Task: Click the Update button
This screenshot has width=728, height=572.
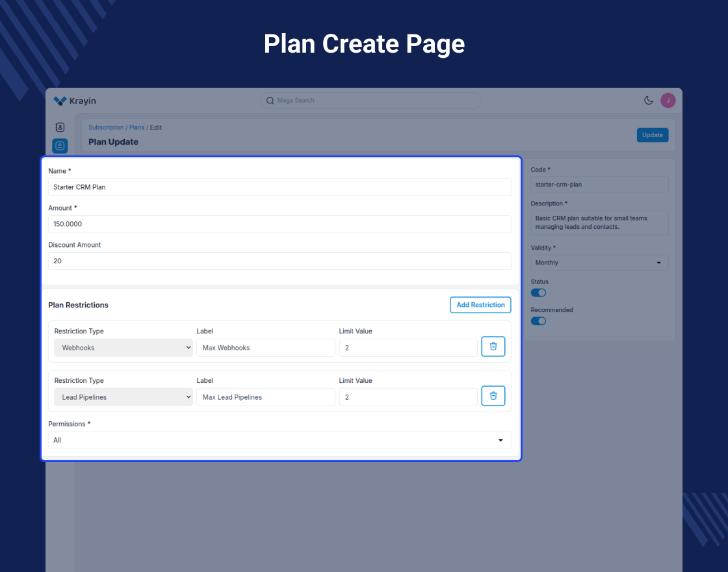Action: coord(653,135)
